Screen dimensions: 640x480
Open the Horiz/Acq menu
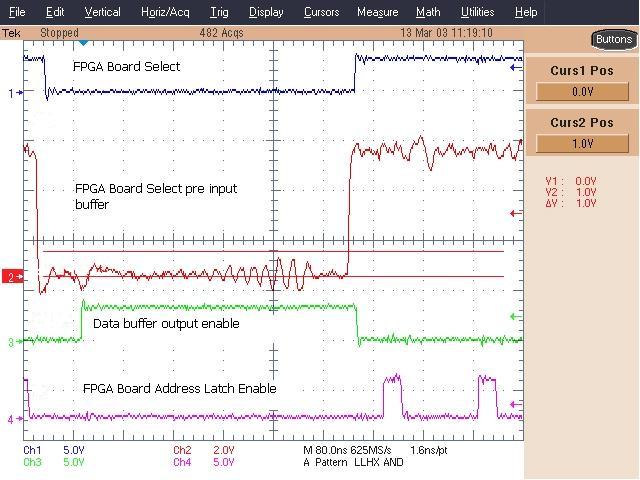point(165,12)
